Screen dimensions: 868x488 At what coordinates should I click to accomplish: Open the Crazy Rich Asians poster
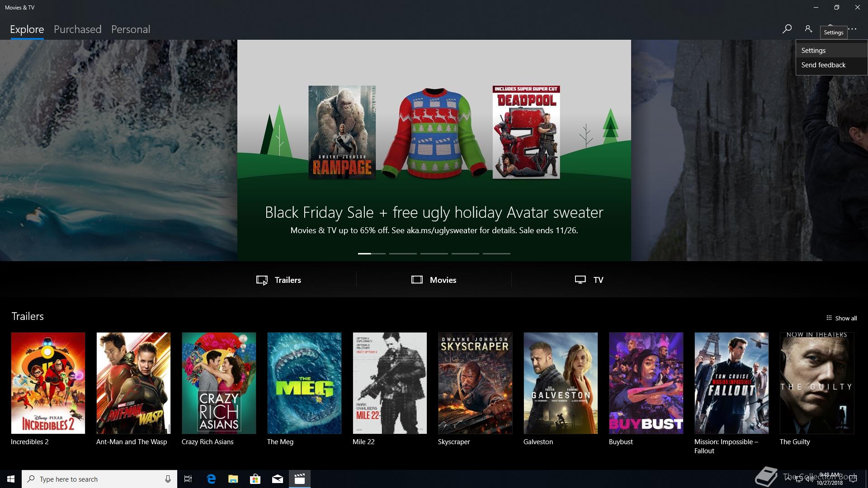click(219, 383)
